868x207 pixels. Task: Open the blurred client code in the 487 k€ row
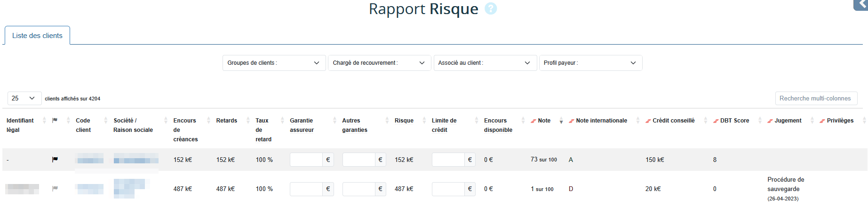[89, 189]
